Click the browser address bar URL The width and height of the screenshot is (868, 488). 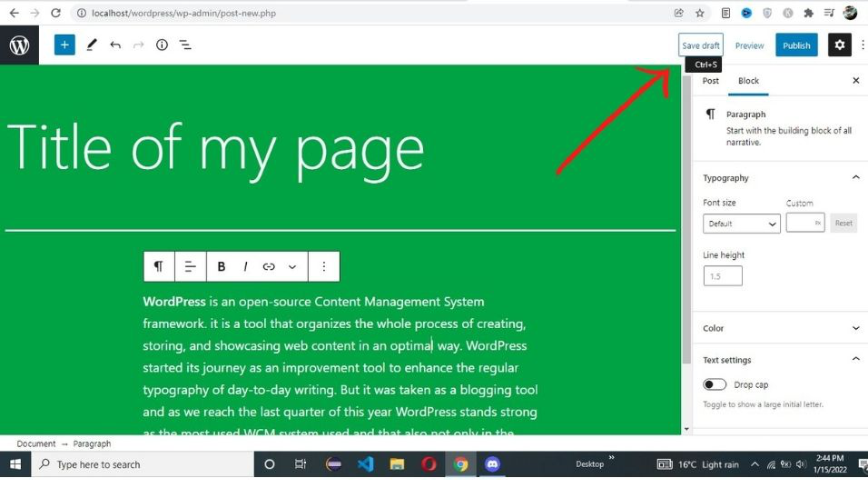click(x=183, y=13)
